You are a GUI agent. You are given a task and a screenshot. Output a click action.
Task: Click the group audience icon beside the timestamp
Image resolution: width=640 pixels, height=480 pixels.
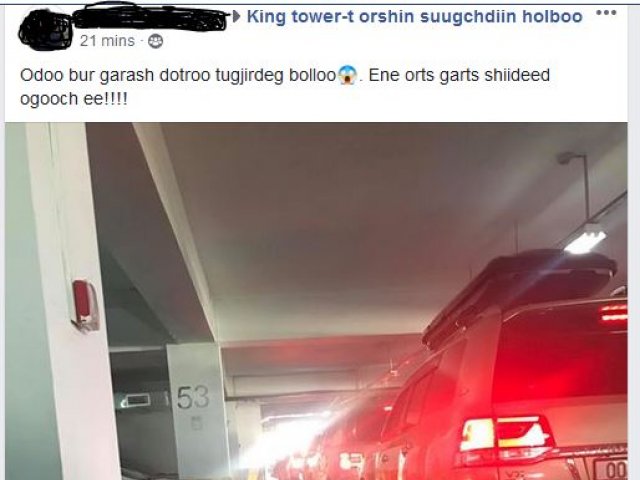(x=155, y=41)
